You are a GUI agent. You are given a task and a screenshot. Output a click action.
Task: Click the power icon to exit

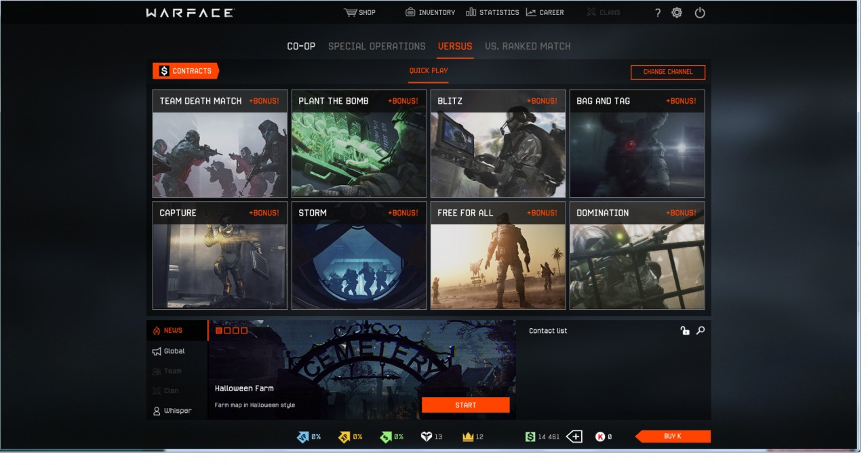pyautogui.click(x=700, y=13)
